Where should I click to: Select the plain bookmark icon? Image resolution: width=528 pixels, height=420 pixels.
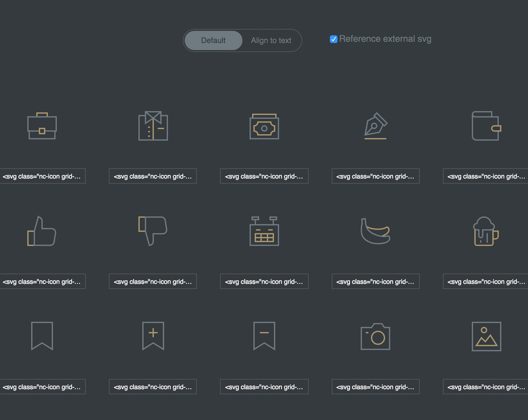(42, 336)
